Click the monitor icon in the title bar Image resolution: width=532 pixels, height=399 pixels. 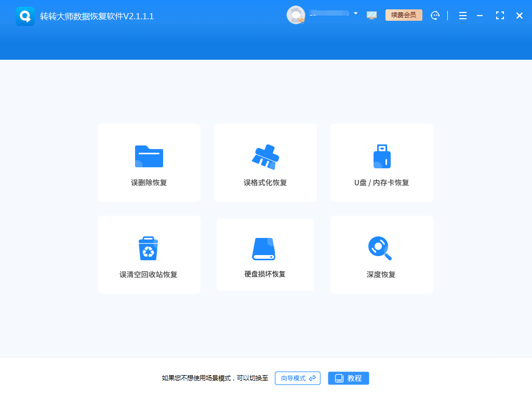pos(372,15)
